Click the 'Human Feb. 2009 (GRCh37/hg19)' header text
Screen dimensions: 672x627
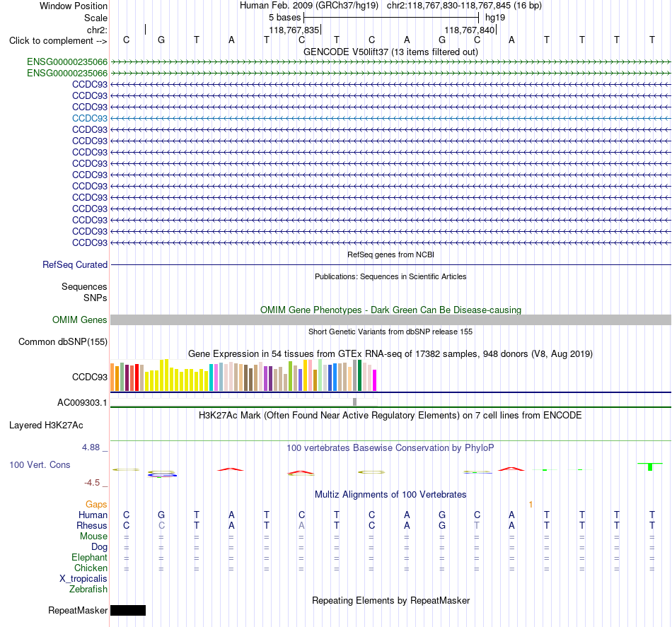point(309,6)
